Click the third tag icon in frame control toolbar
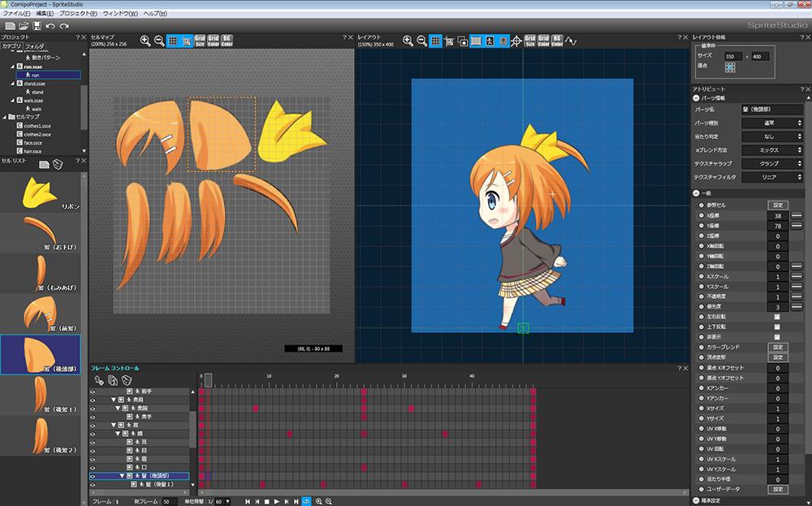812x506 pixels. pyautogui.click(x=126, y=381)
